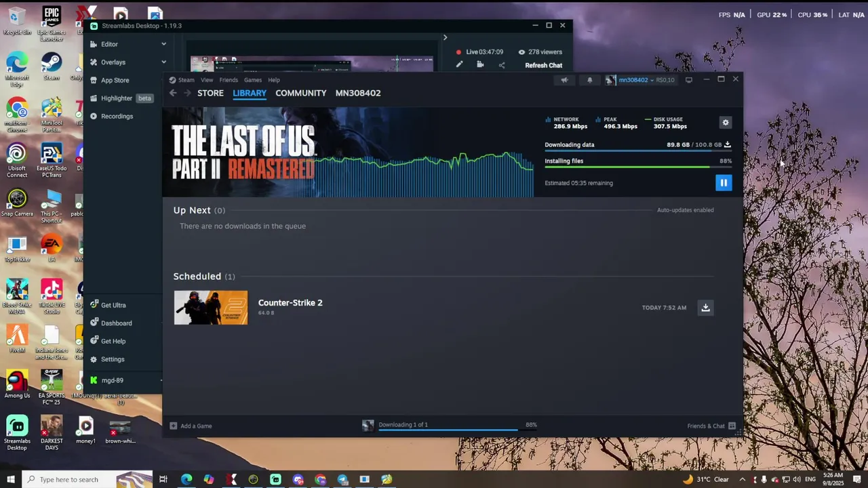Viewport: 868px width, 488px height.
Task: Open Ubisoft Connect desktop icon
Action: coord(17,161)
